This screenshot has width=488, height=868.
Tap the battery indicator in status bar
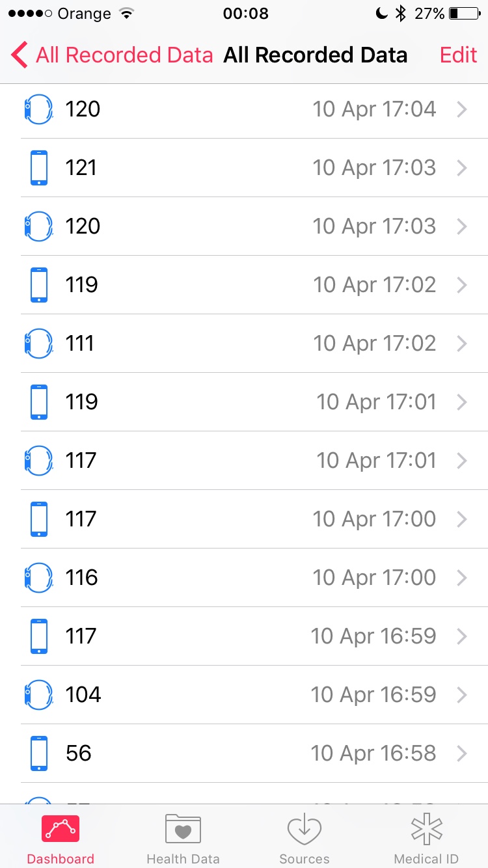tap(464, 13)
